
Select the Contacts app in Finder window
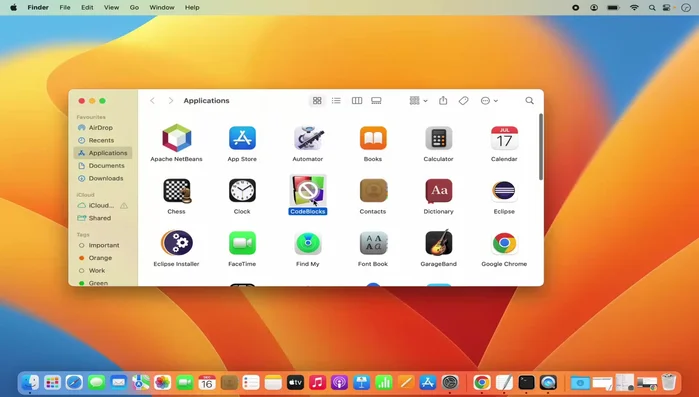tap(373, 191)
